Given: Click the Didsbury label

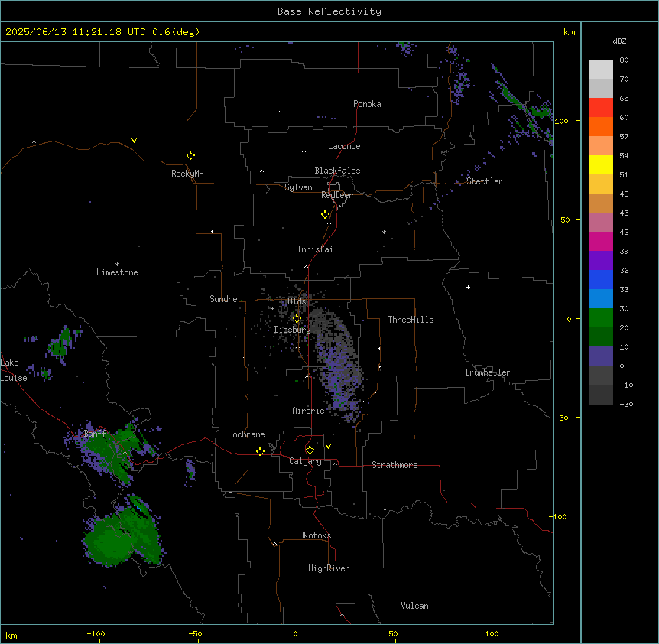Looking at the screenshot, I should (292, 330).
